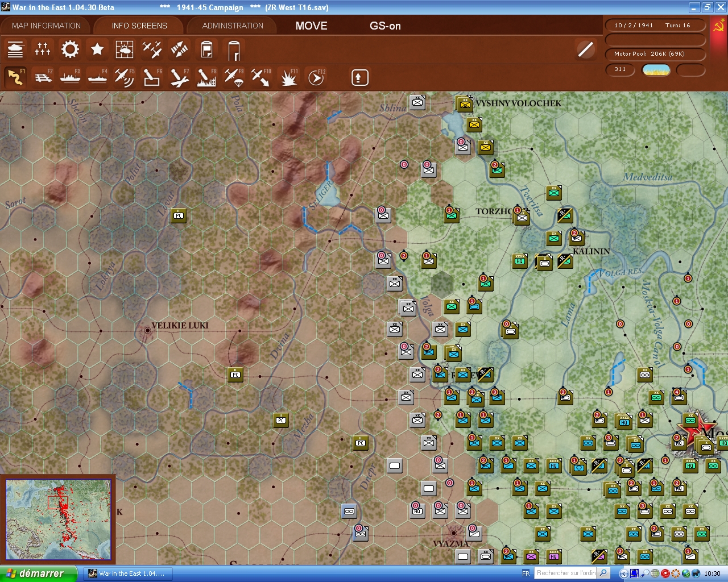The width and height of the screenshot is (728, 582).
Task: Click the 311 points counter
Action: tap(621, 69)
